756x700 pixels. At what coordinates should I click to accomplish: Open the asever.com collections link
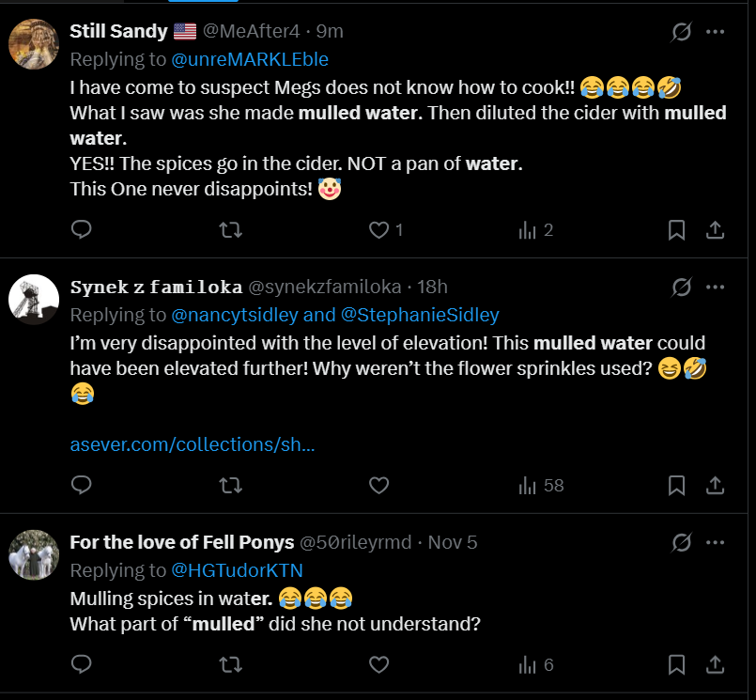(193, 444)
